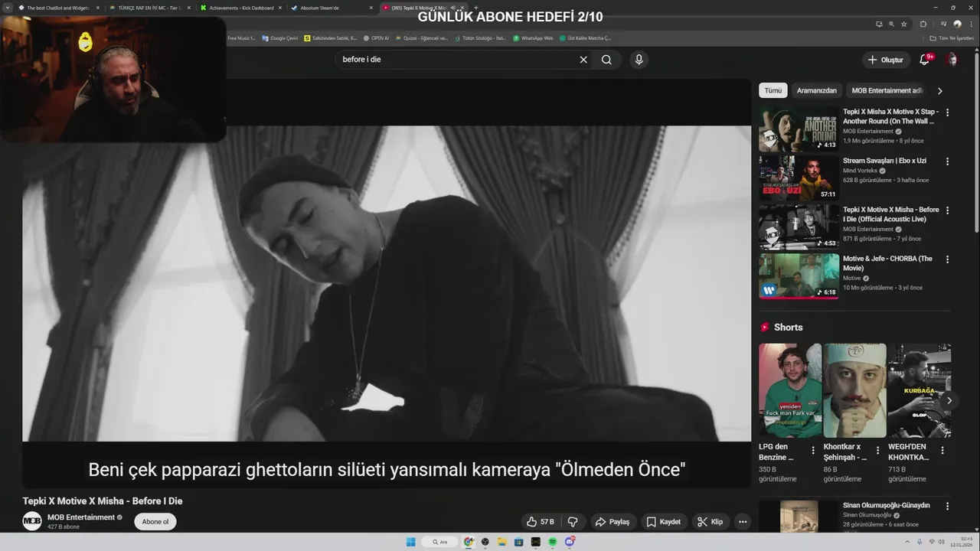Open Another Round video thumbnail
Screen dimensions: 980x551
coord(799,130)
